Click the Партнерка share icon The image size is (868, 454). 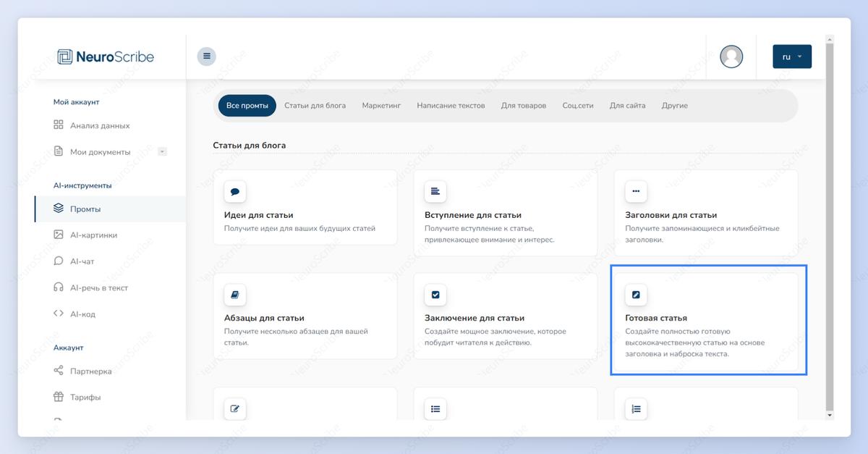[x=59, y=371]
